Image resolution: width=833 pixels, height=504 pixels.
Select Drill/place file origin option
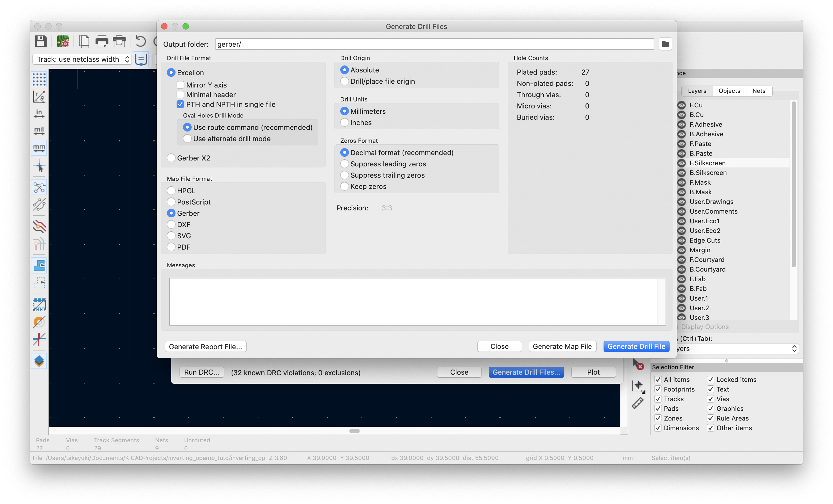coord(344,81)
